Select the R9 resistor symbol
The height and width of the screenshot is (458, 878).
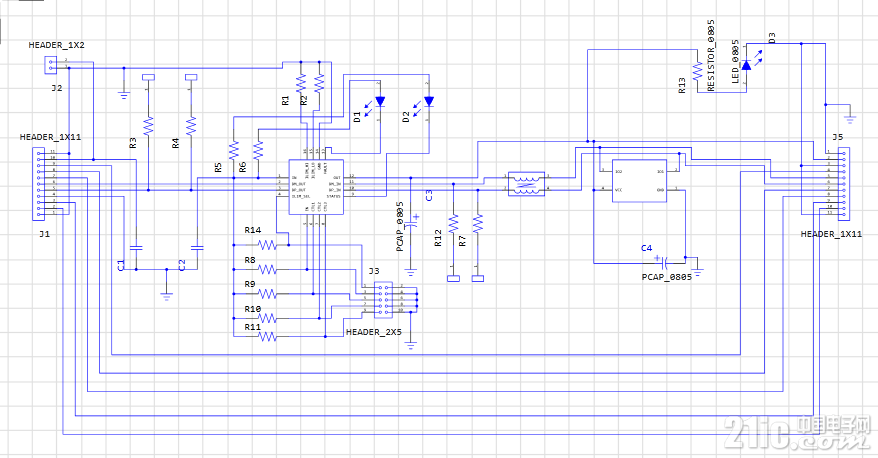pos(268,293)
